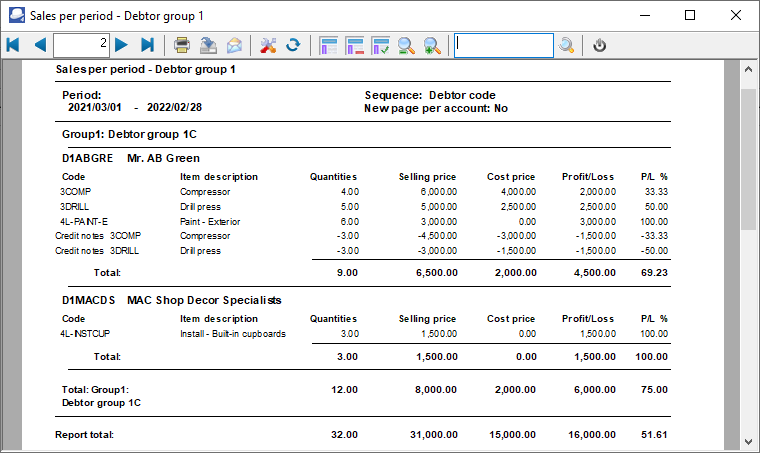Maximize the Sales per period window
Image resolution: width=760 pixels, height=453 pixels.
tap(690, 15)
